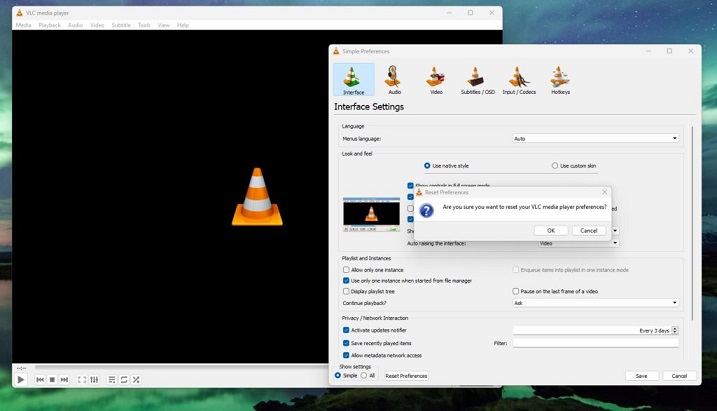The image size is (717, 411).
Task: Click the interface preview thumbnail
Action: click(x=371, y=214)
